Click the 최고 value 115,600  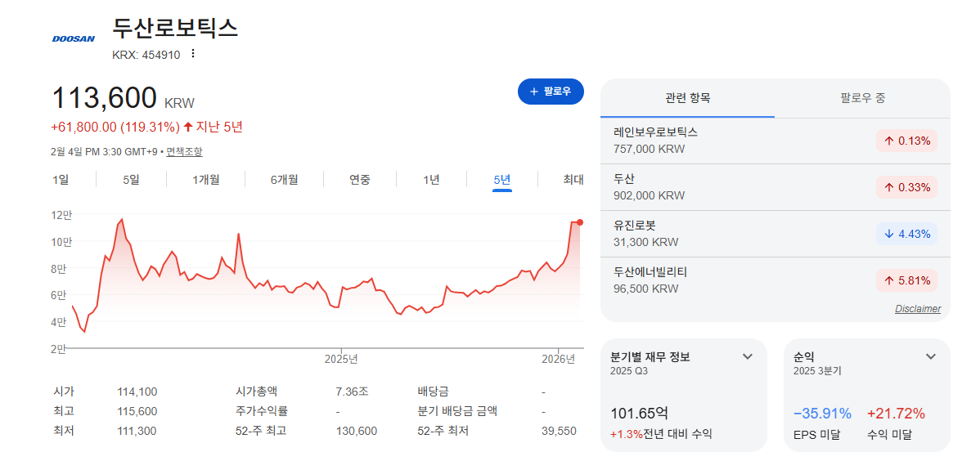(x=137, y=411)
